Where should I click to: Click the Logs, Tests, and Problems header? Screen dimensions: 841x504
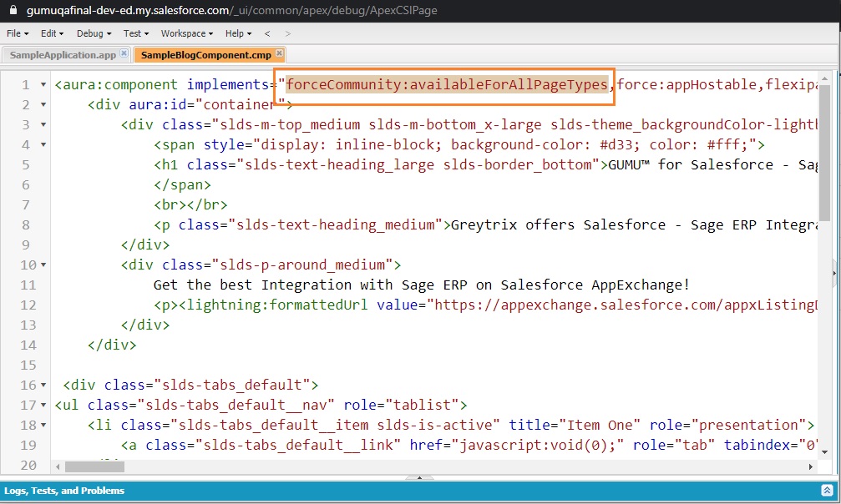pos(64,491)
